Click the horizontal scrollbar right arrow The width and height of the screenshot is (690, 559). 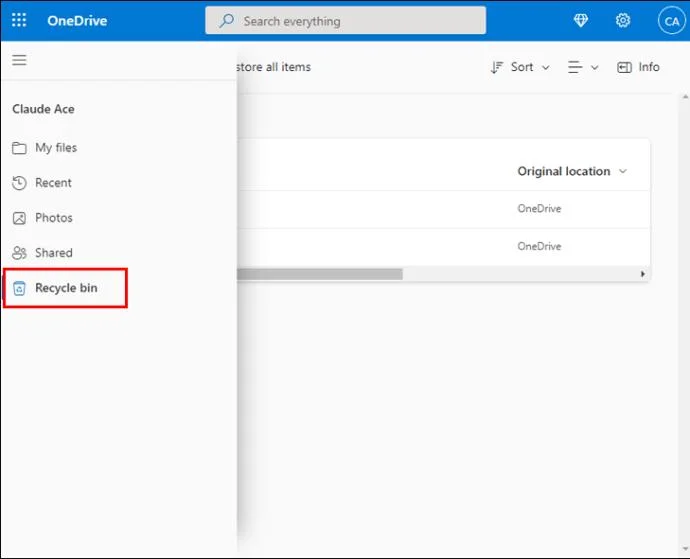point(642,274)
